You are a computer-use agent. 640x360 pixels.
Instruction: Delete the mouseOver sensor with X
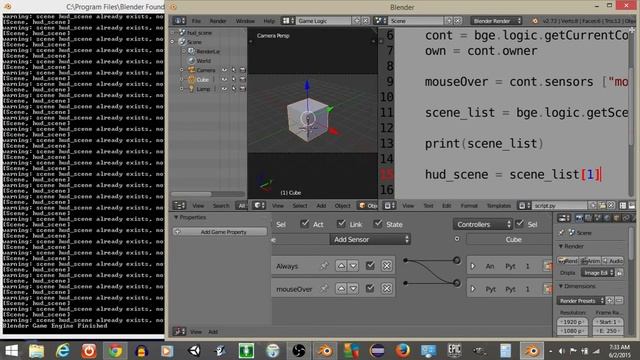(387, 289)
